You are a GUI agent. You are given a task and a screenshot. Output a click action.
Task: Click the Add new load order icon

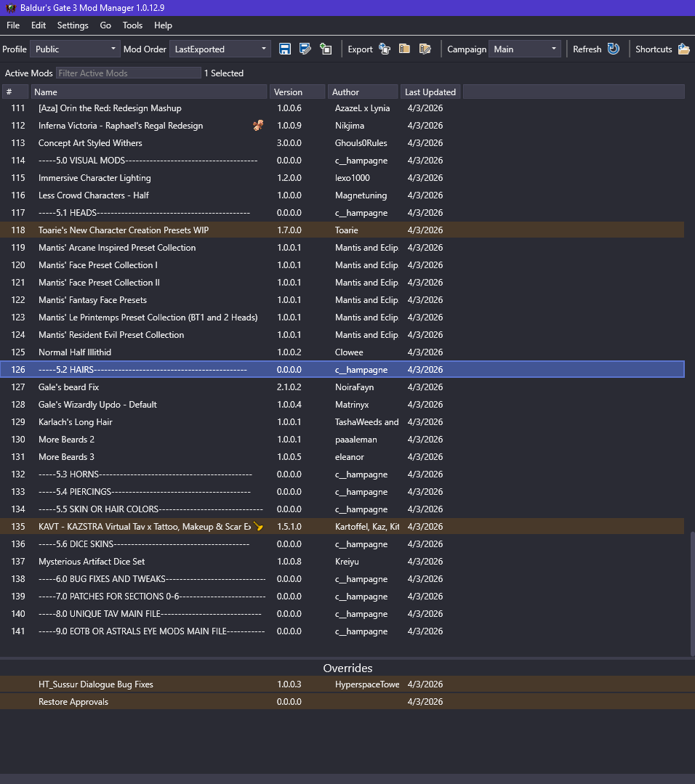tap(326, 49)
